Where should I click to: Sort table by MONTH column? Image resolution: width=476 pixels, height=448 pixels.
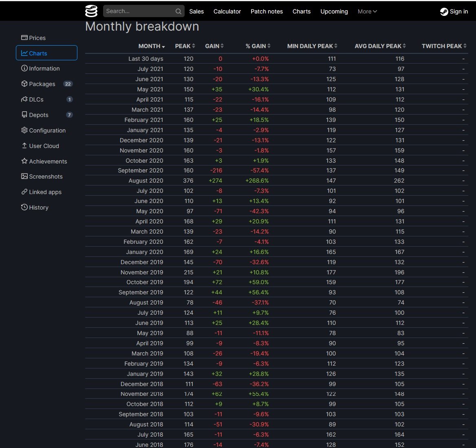pyautogui.click(x=151, y=46)
